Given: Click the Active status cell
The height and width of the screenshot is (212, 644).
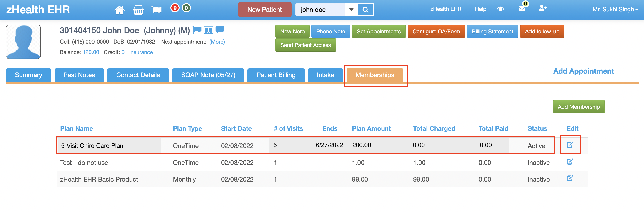Looking at the screenshot, I should click(x=536, y=145).
